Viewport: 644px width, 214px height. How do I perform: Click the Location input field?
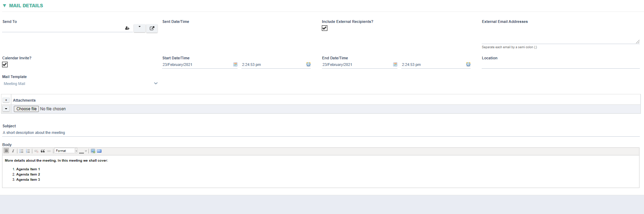[560, 65]
